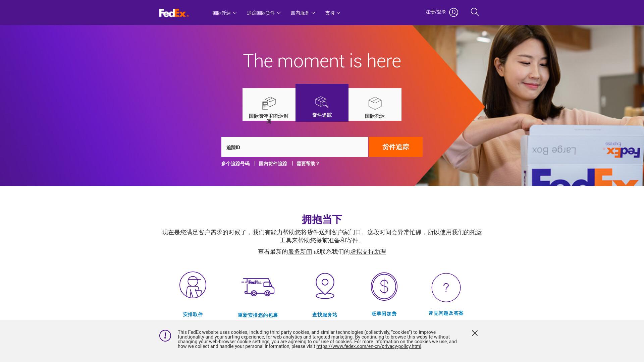This screenshot has height=362, width=644.
Task: Click the user profile icon
Action: (x=453, y=12)
